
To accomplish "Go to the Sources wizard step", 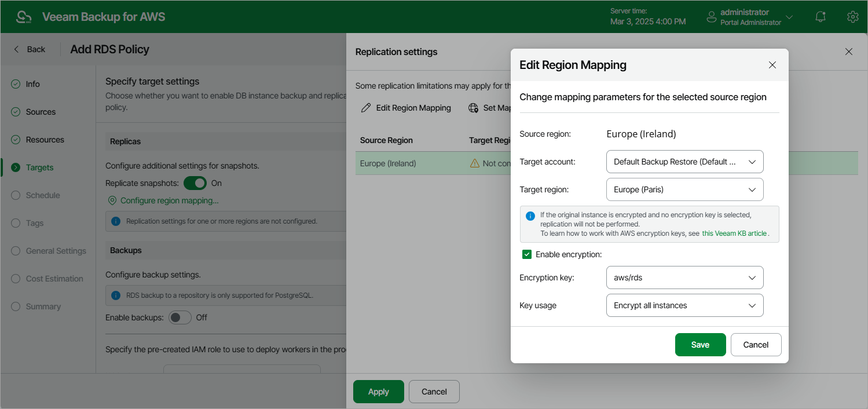I will pyautogui.click(x=41, y=112).
